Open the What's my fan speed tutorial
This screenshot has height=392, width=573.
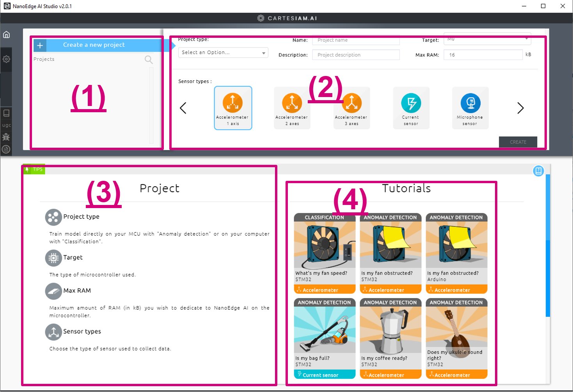325,253
